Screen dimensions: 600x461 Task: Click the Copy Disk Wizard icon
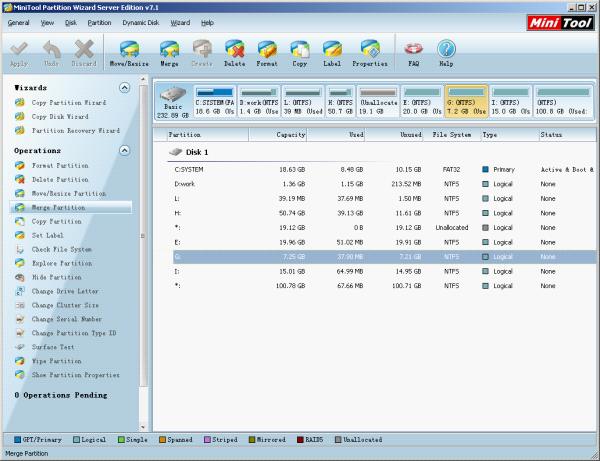point(20,116)
